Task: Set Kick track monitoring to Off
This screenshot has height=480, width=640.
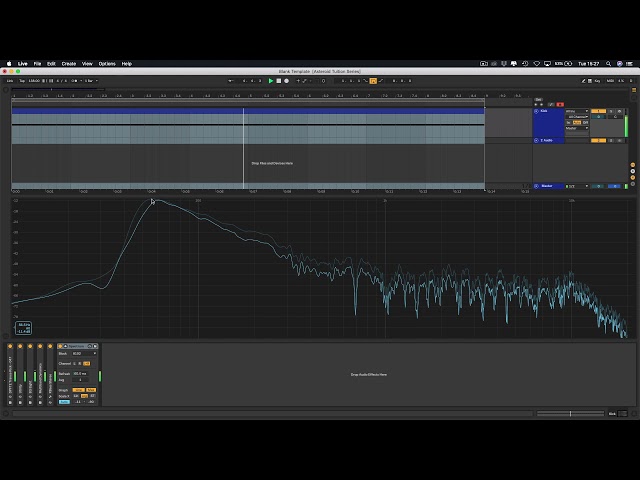Action: click(x=585, y=122)
